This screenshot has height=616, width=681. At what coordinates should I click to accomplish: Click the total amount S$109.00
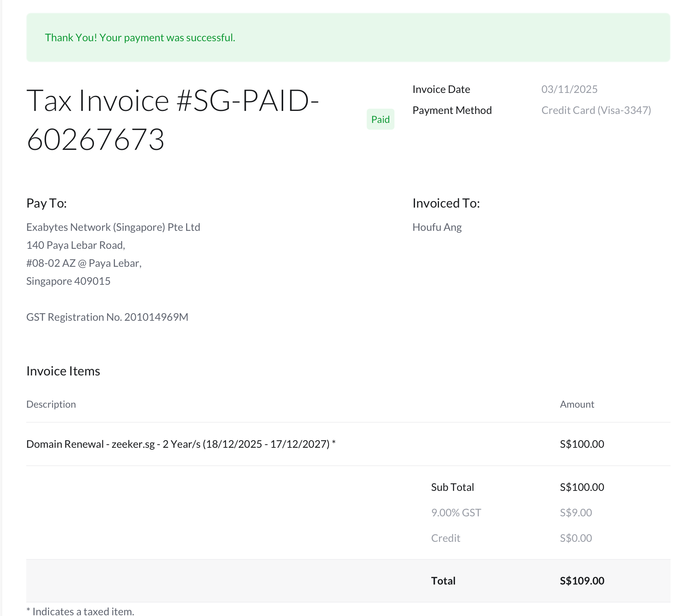click(582, 581)
